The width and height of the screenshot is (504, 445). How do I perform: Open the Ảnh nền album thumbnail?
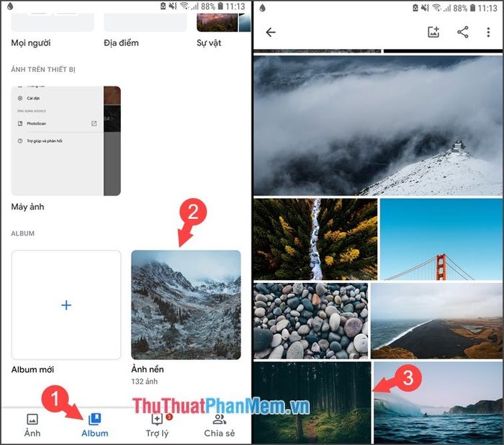click(186, 305)
